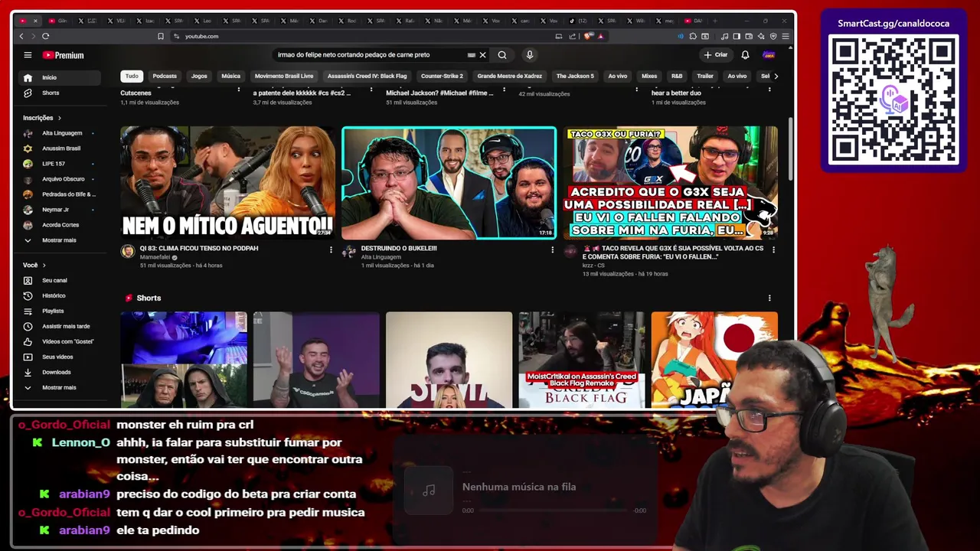Viewport: 980px width, 551px height.
Task: Open Seus vídeos in the sidebar
Action: click(60, 357)
